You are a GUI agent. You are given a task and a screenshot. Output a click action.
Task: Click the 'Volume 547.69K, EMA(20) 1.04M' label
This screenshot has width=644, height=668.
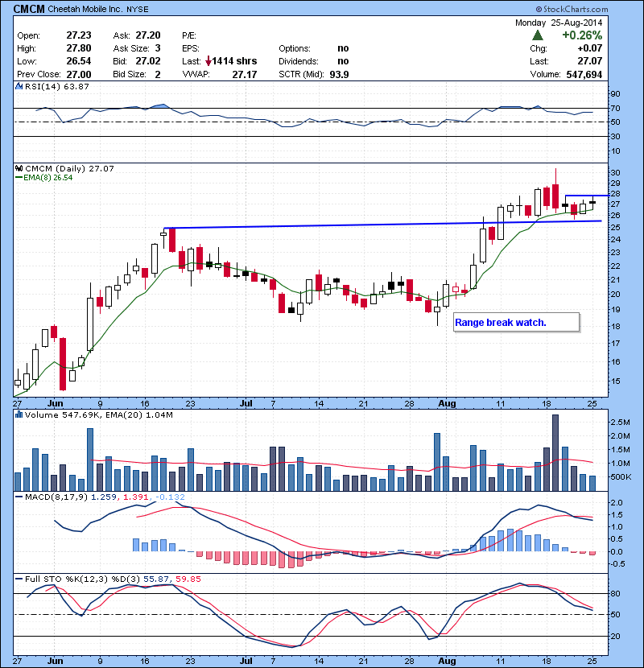pyautogui.click(x=99, y=414)
